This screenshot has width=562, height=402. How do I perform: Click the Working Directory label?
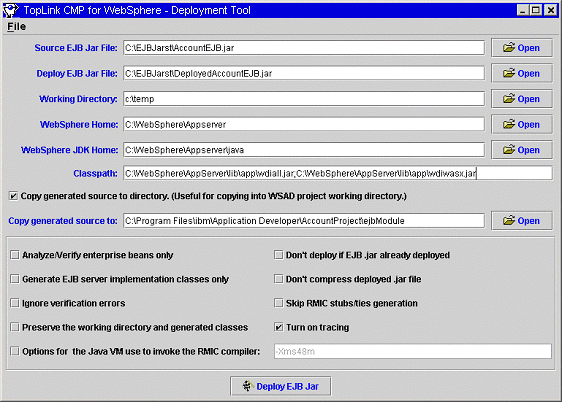(78, 99)
